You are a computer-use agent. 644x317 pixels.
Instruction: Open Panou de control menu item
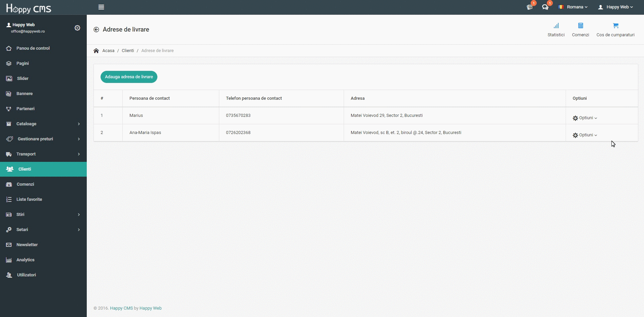[x=43, y=48]
